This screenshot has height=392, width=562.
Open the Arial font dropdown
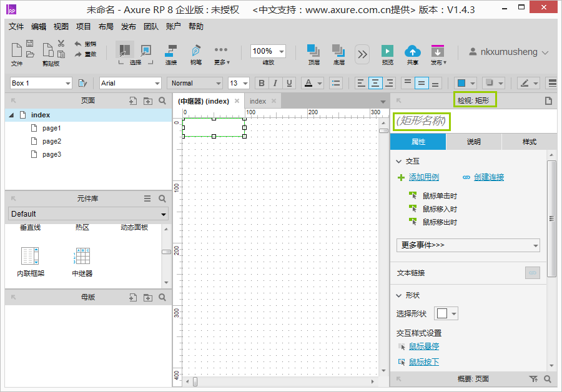[x=131, y=83]
